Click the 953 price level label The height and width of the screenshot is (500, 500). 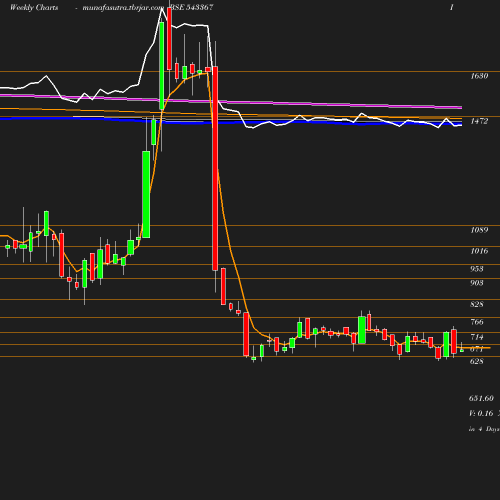click(x=477, y=269)
